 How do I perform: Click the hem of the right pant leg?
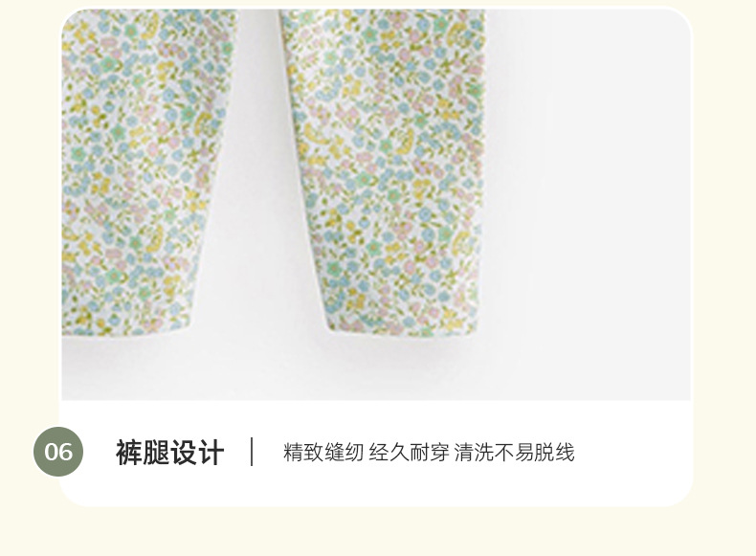pyautogui.click(x=403, y=328)
